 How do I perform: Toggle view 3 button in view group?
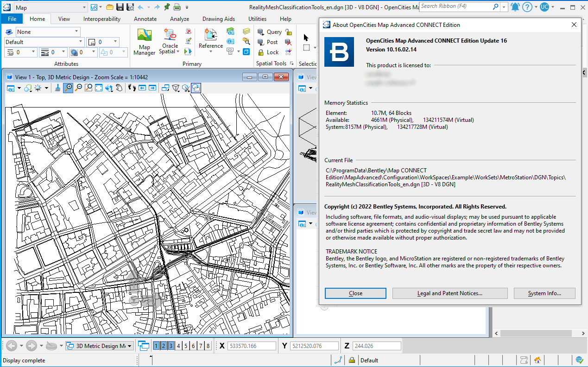point(171,346)
